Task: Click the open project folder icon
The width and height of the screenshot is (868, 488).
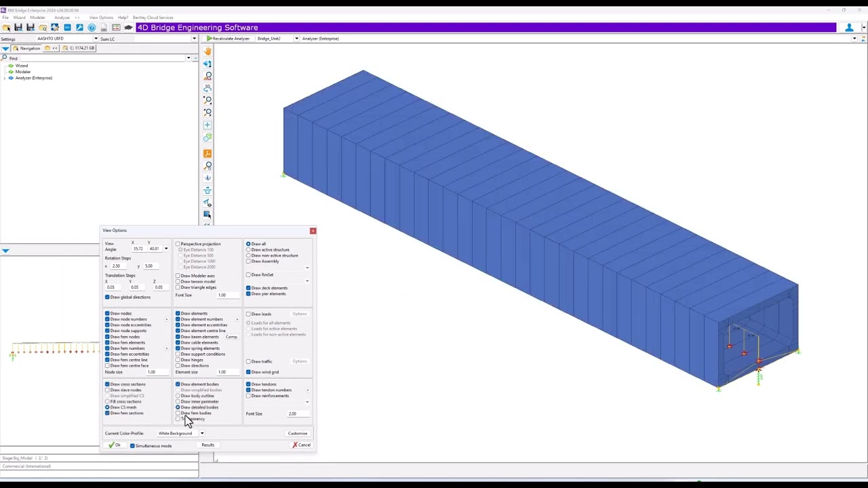Action: coord(6,28)
